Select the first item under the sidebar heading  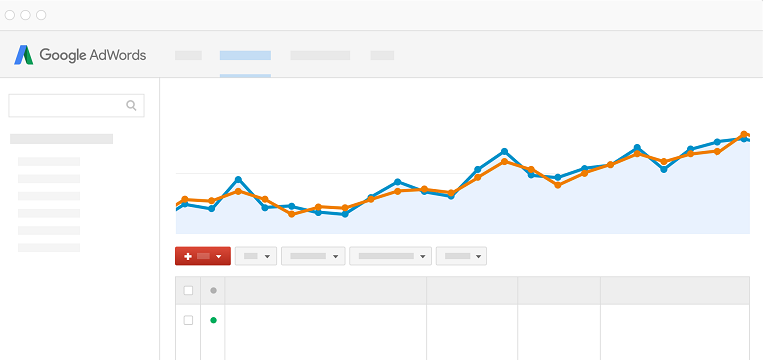tap(49, 162)
